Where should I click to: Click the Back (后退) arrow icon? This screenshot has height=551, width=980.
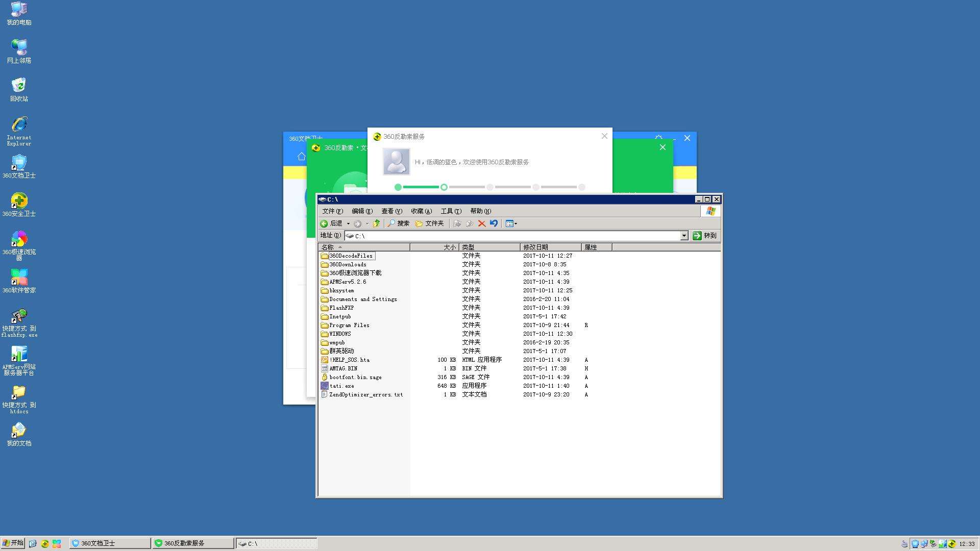click(x=324, y=223)
